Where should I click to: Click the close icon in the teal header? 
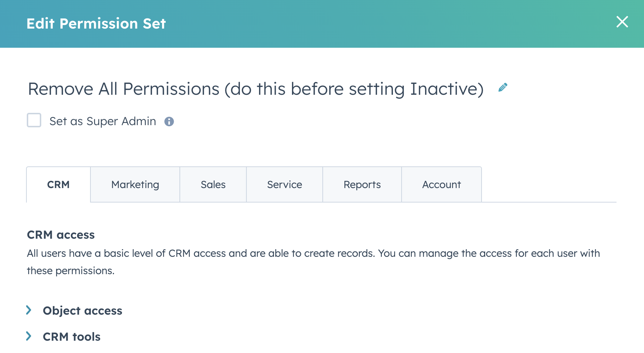(x=622, y=22)
